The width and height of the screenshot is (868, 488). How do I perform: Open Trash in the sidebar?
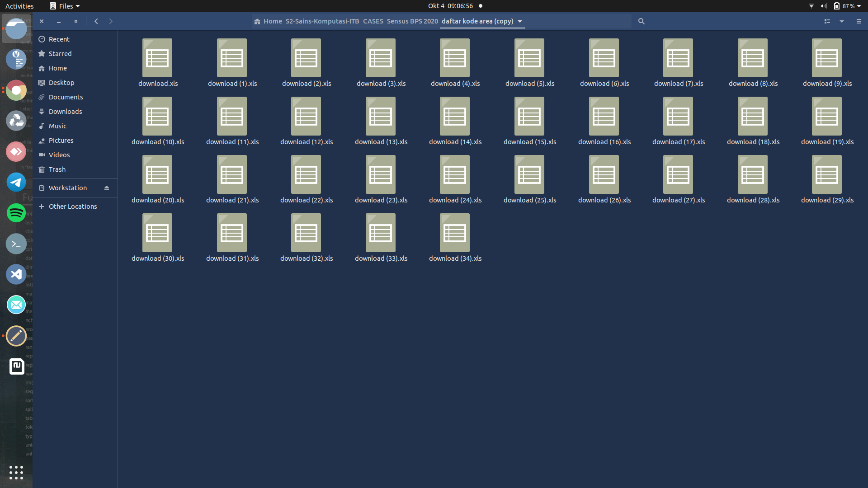(57, 169)
